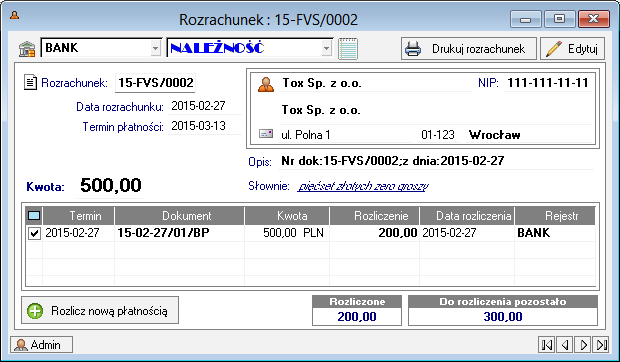Click the address card icon
This screenshot has width=620, height=362.
[x=266, y=134]
